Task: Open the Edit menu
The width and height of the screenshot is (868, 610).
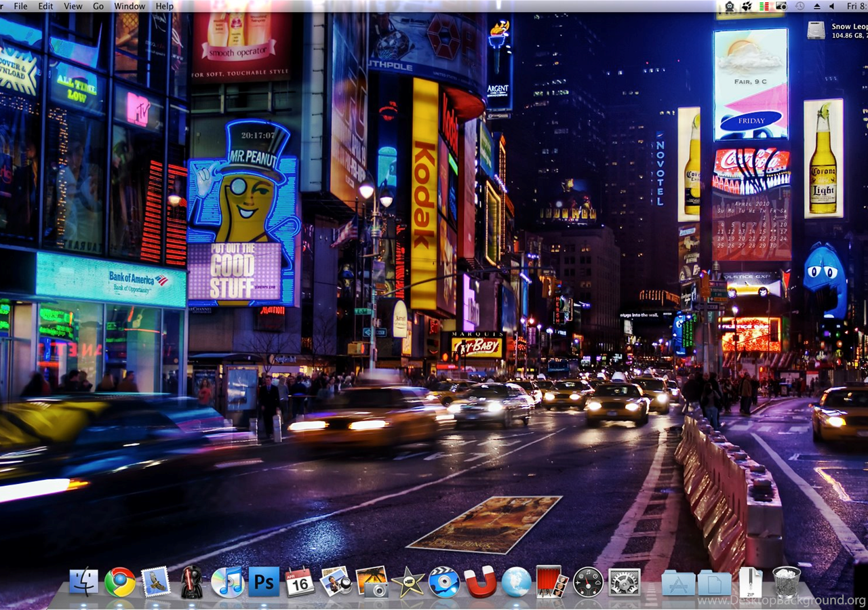Action: (45, 6)
